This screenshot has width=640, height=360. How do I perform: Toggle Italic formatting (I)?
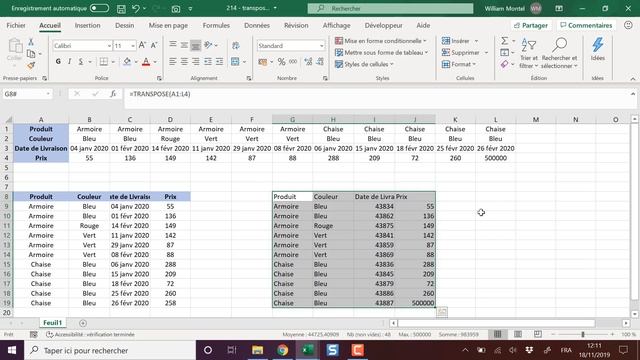(69, 62)
